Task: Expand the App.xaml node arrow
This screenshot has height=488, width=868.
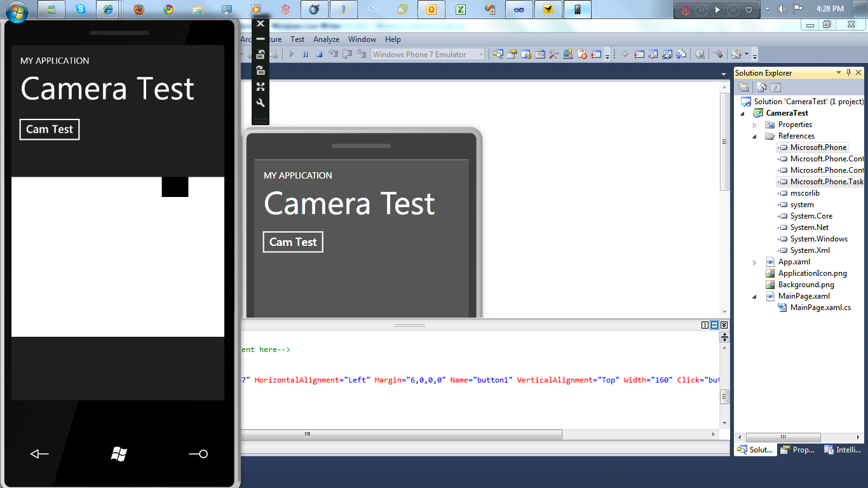Action: [755, 262]
